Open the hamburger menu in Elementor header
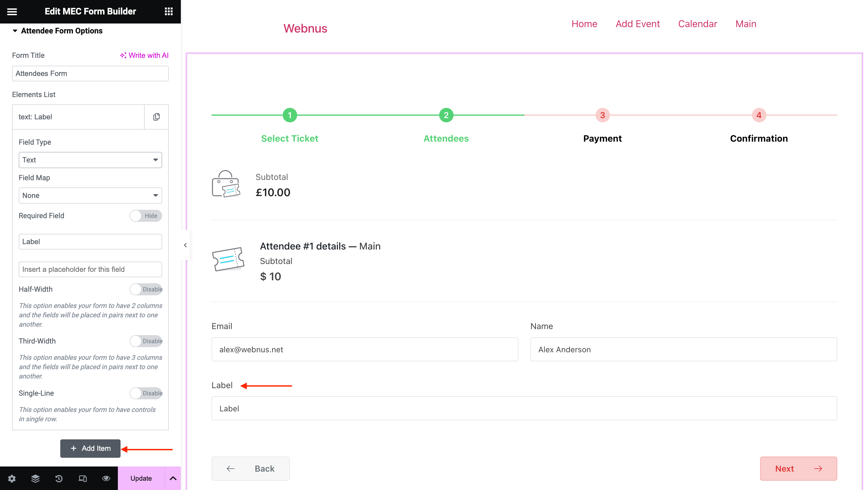 coord(12,11)
